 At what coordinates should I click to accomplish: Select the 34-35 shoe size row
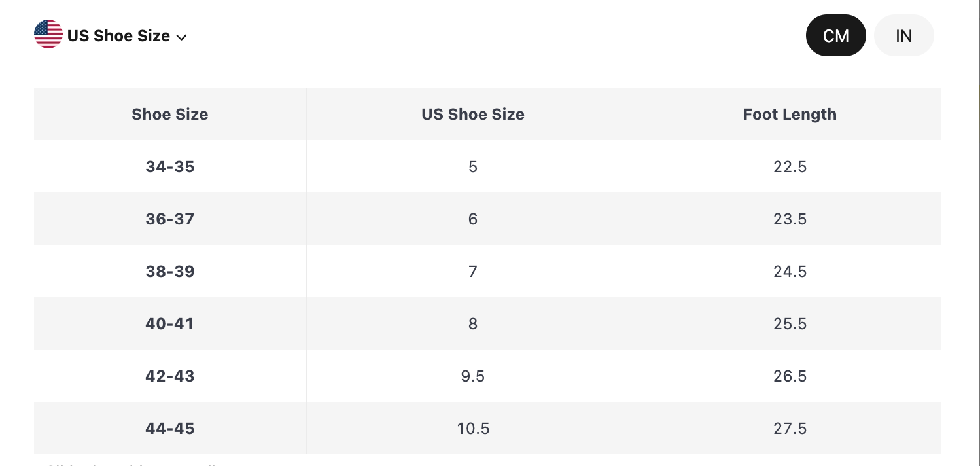tap(170, 166)
